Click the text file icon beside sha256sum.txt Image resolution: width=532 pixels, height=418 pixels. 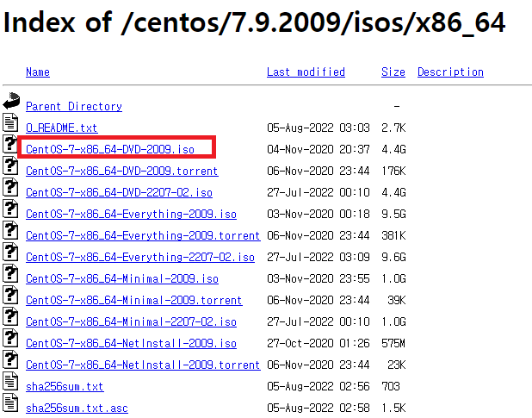click(x=10, y=381)
